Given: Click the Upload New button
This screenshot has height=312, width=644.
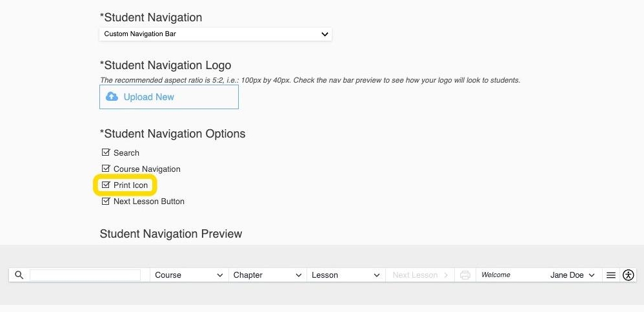Looking at the screenshot, I should click(168, 97).
